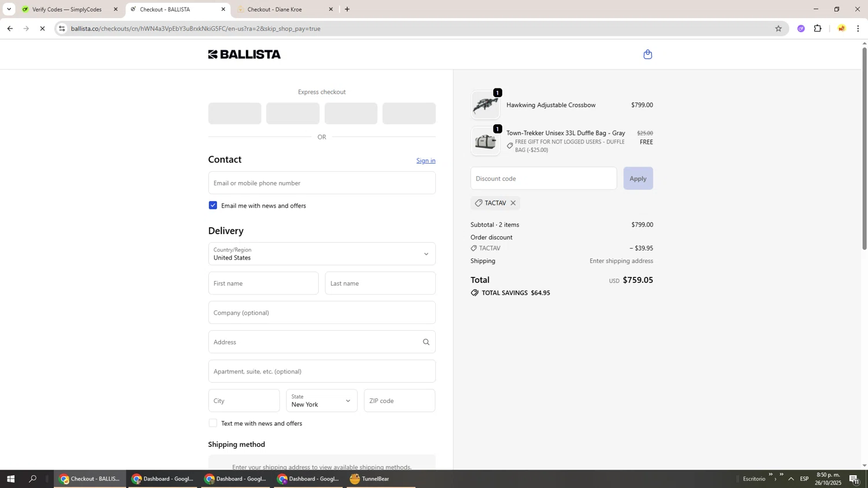Image resolution: width=868 pixels, height=488 pixels.
Task: Click the ESP language indicator
Action: coord(804,479)
